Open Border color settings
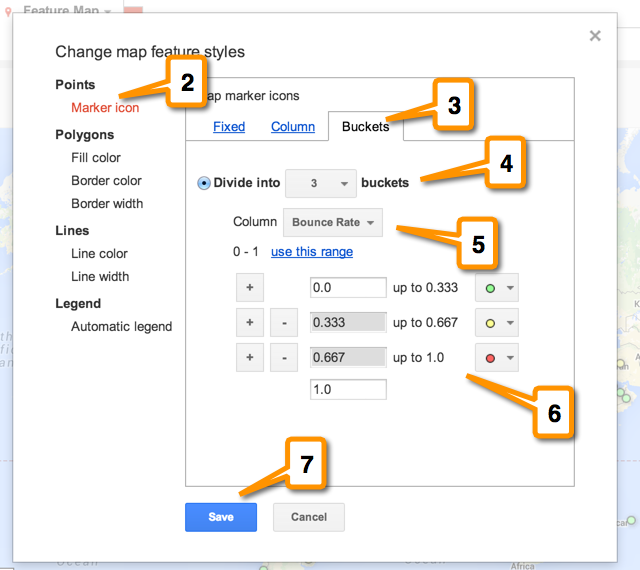Image resolution: width=640 pixels, height=570 pixels. [107, 180]
